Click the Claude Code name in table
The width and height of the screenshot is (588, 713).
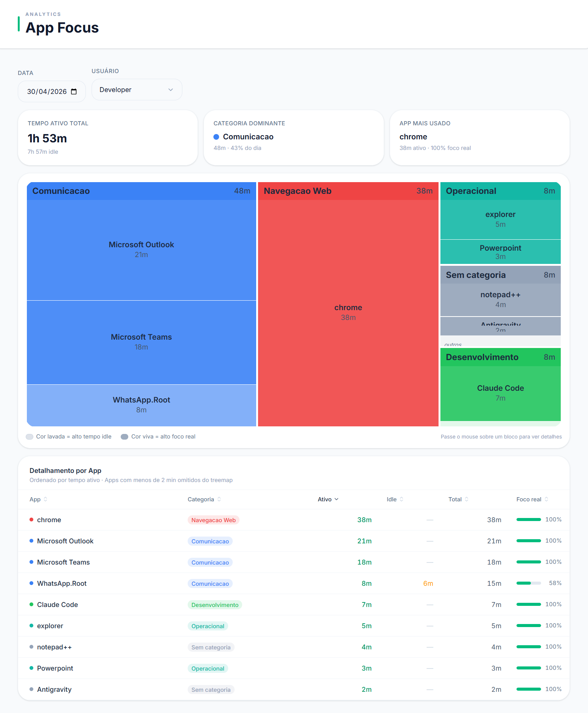(x=58, y=605)
